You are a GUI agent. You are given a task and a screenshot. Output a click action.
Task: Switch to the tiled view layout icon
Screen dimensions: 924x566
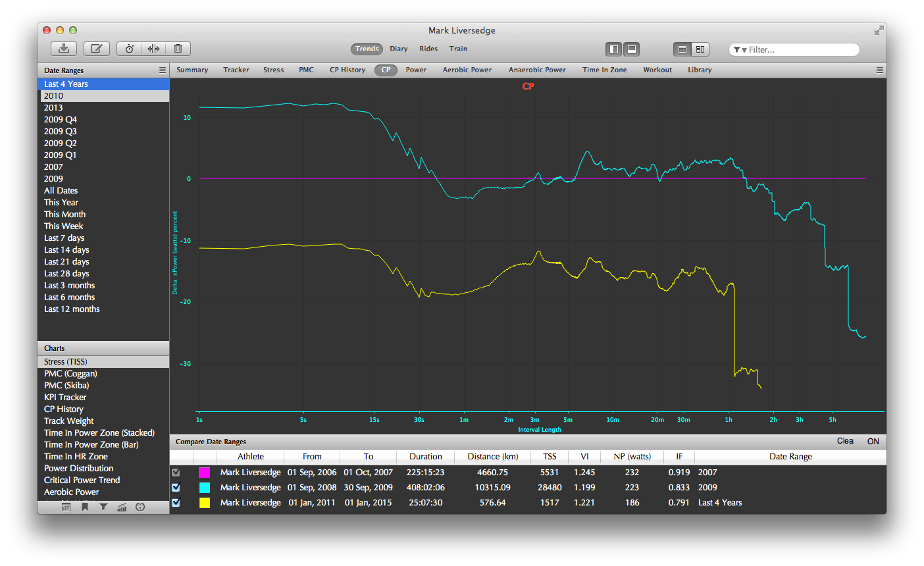(700, 49)
